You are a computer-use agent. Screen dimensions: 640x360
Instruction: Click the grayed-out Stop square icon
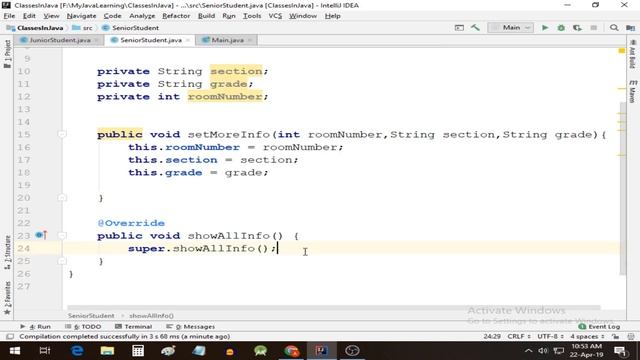coord(593,28)
